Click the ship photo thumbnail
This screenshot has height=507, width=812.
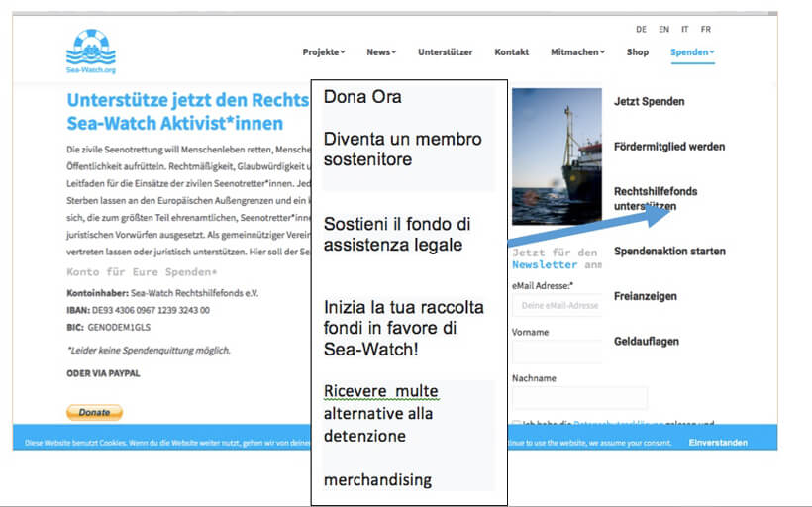(x=558, y=156)
